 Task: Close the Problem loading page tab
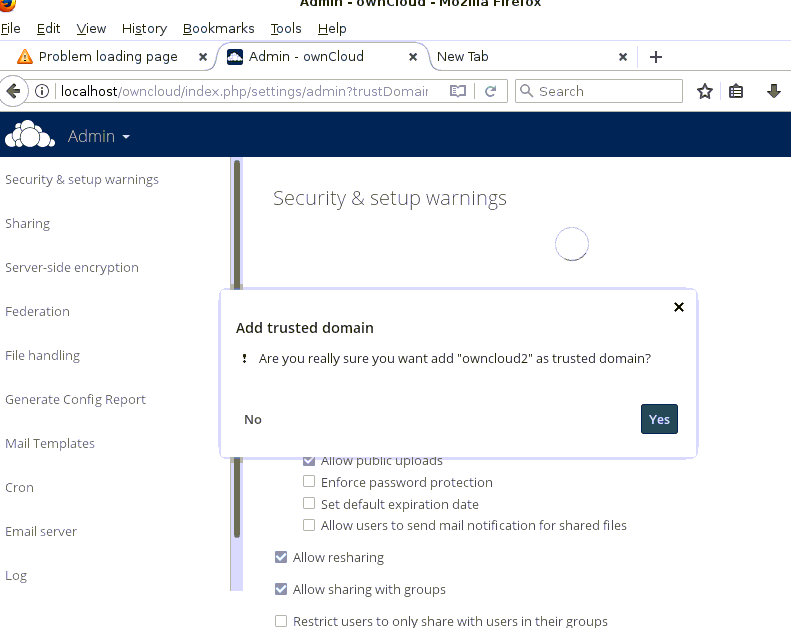point(203,57)
